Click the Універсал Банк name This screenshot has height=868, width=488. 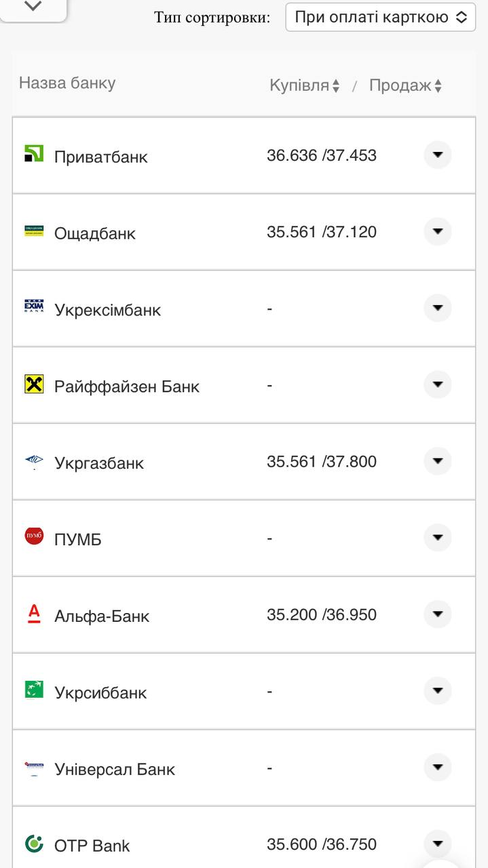click(115, 769)
